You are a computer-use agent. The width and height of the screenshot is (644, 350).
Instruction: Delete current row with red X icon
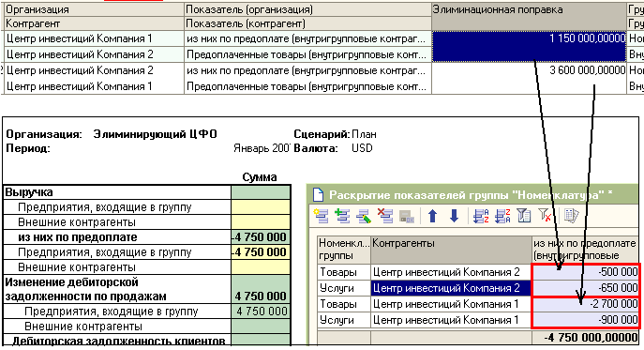point(385,216)
